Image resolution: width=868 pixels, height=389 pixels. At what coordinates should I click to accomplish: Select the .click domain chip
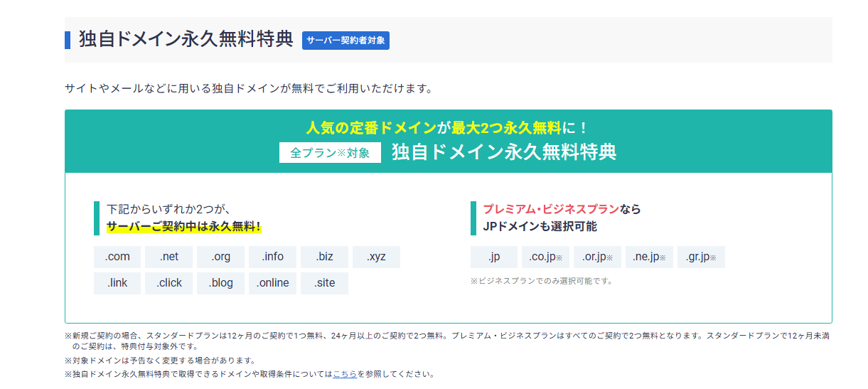pos(168,283)
